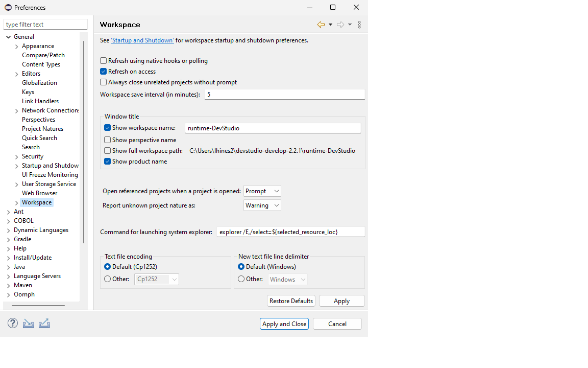Expand the Java tree node
Viewport: 588px width, 368px height.
pos(9,267)
